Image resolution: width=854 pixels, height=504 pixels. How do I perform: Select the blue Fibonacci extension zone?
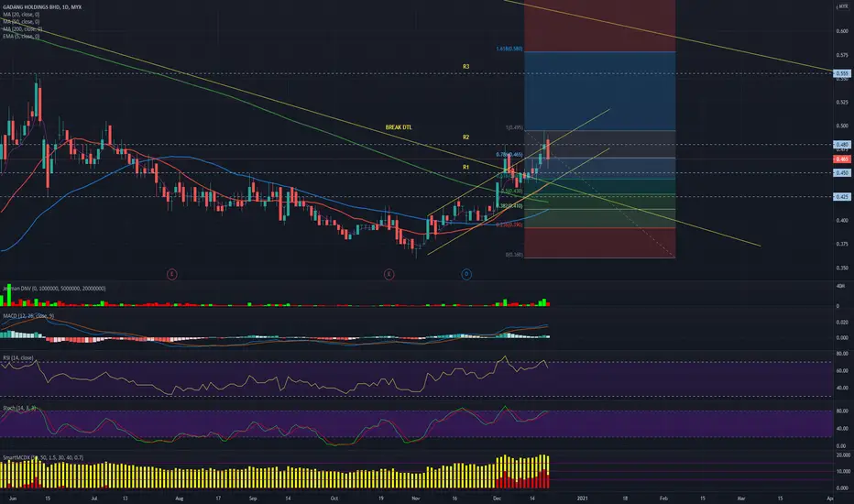(599, 91)
